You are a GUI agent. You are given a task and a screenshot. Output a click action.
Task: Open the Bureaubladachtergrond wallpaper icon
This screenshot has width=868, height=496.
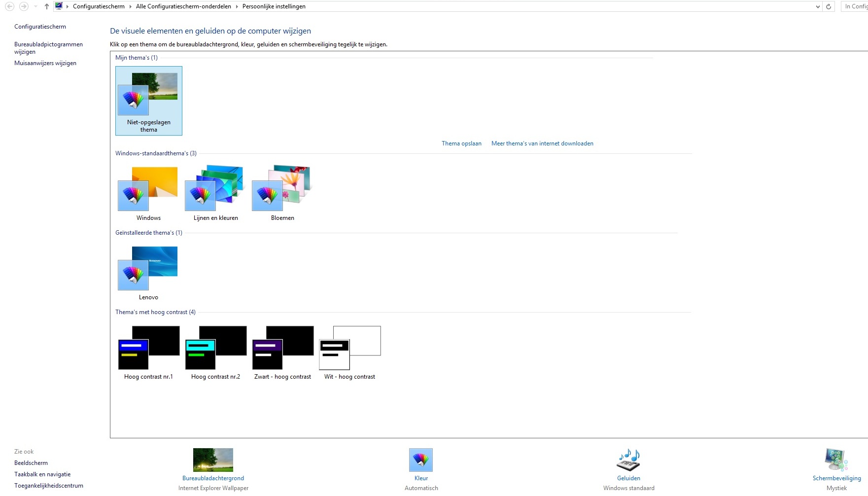(213, 460)
